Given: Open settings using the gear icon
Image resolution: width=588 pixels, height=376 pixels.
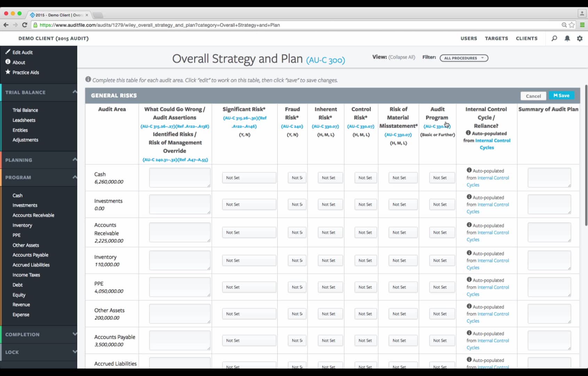Looking at the screenshot, I should [x=580, y=38].
